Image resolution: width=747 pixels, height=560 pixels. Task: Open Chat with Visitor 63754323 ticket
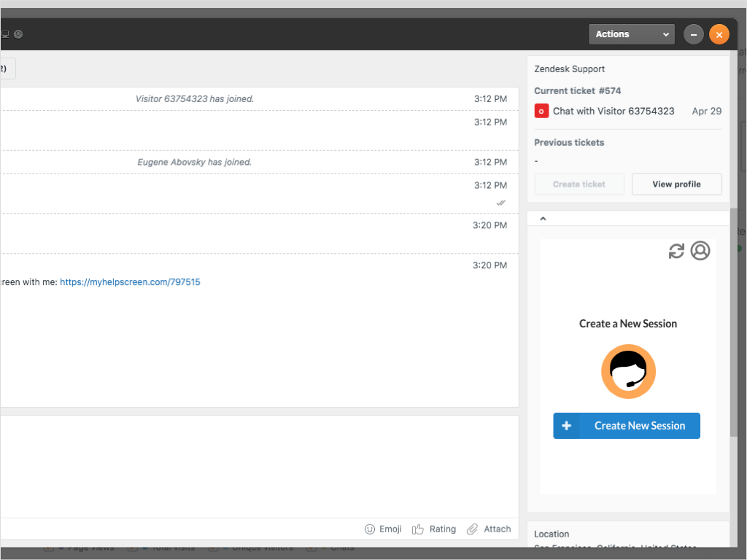coord(614,111)
